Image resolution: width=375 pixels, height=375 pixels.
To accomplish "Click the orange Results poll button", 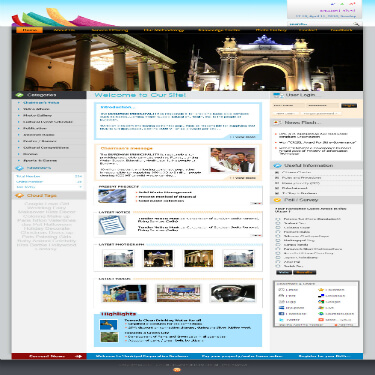I will [x=304, y=272].
